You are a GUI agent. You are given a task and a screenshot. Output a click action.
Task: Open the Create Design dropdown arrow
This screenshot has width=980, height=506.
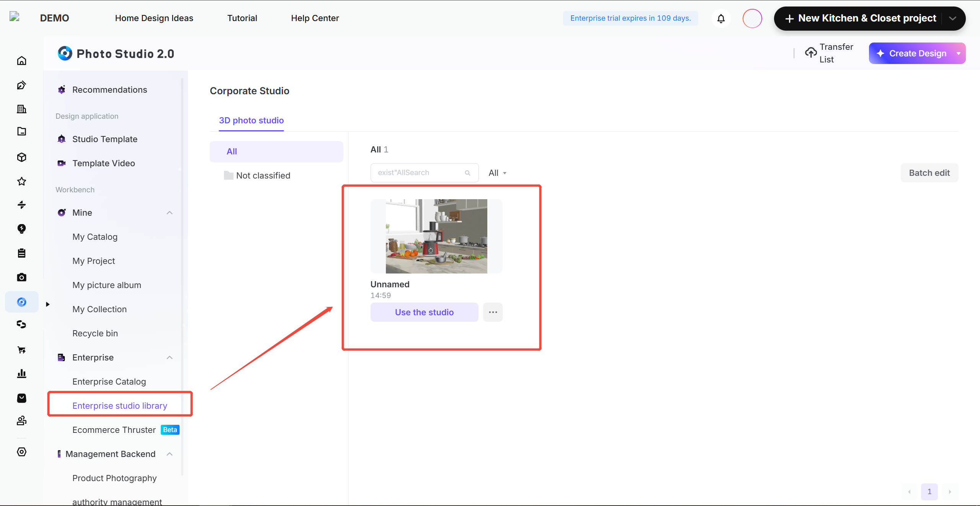tap(959, 53)
